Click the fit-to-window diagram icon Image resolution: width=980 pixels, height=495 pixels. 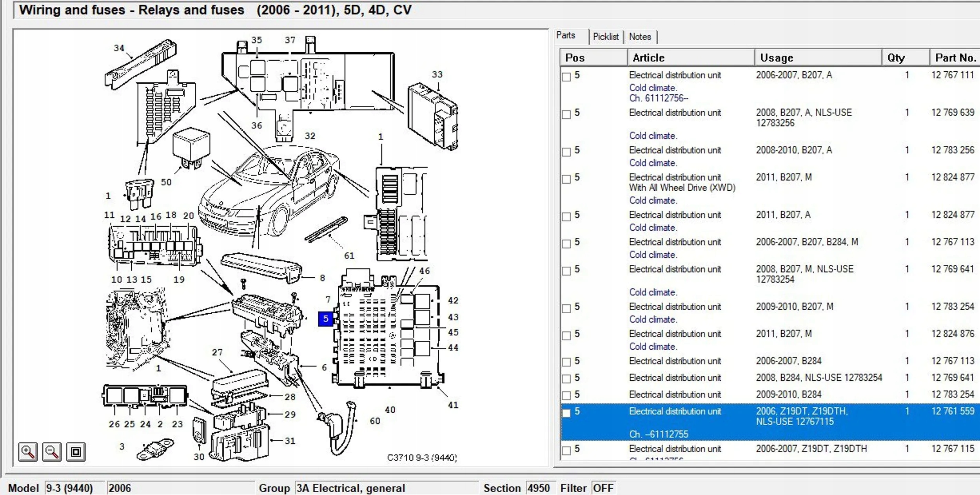pyautogui.click(x=76, y=452)
